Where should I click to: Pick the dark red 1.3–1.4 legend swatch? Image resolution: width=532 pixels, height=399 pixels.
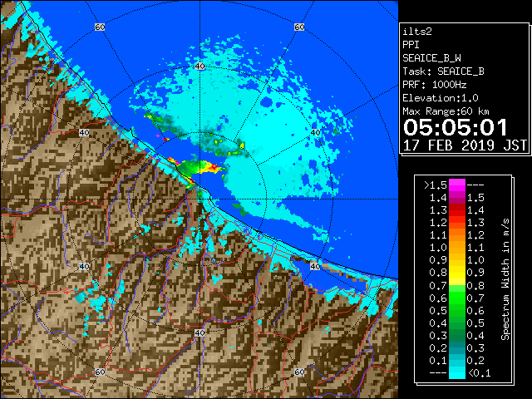(456, 210)
